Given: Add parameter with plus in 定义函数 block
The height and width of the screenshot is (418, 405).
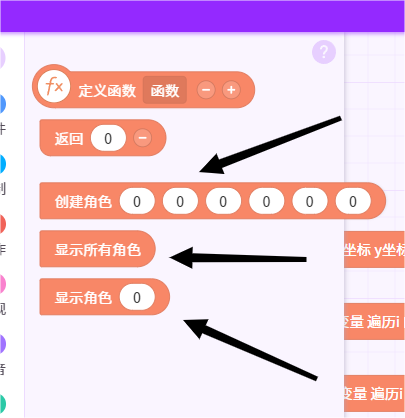Looking at the screenshot, I should (231, 90).
